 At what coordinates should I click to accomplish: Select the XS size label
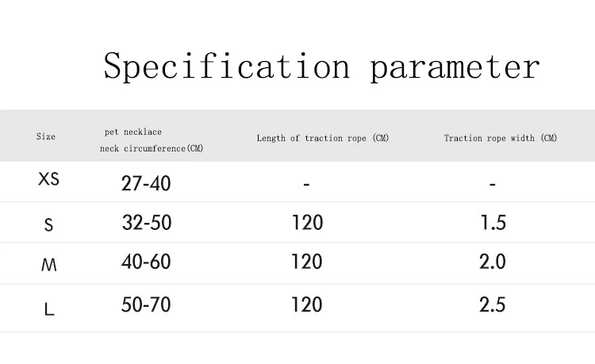pyautogui.click(x=48, y=178)
